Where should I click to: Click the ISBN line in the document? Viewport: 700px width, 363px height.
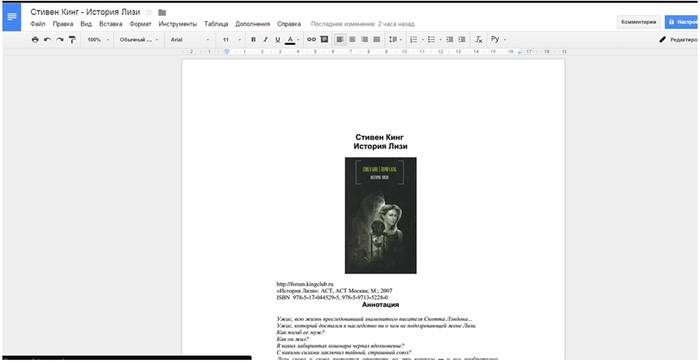[x=332, y=297]
